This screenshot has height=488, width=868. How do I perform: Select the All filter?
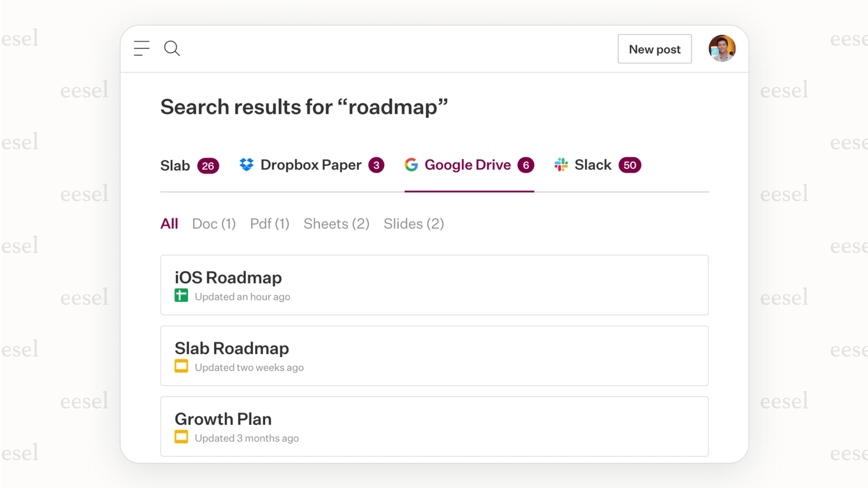pyautogui.click(x=169, y=224)
